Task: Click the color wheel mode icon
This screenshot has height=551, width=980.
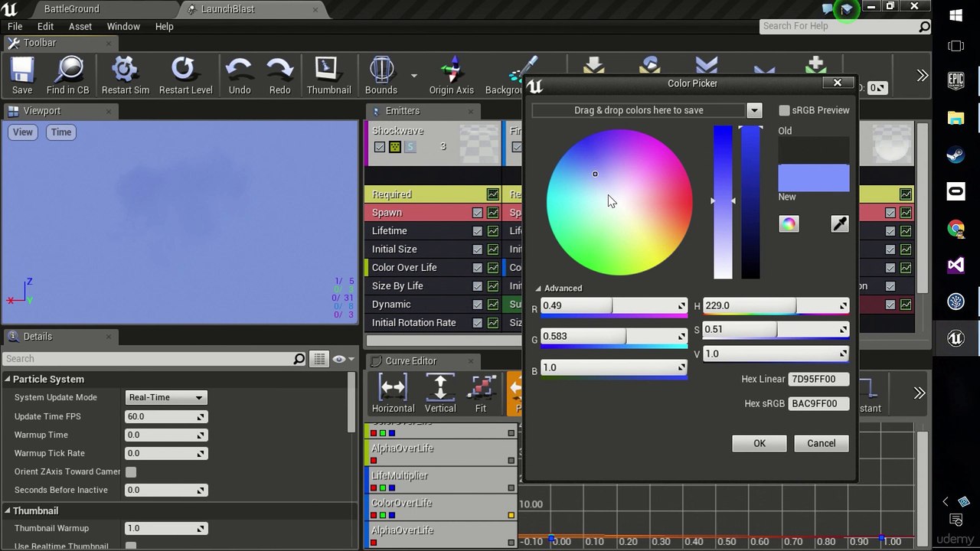Action: click(x=789, y=223)
